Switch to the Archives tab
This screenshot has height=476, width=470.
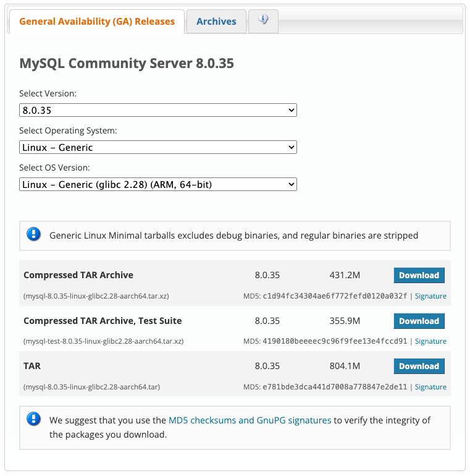coord(216,21)
